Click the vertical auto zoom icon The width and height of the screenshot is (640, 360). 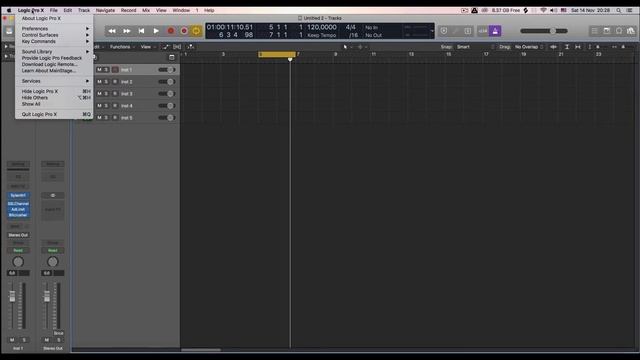pos(567,47)
